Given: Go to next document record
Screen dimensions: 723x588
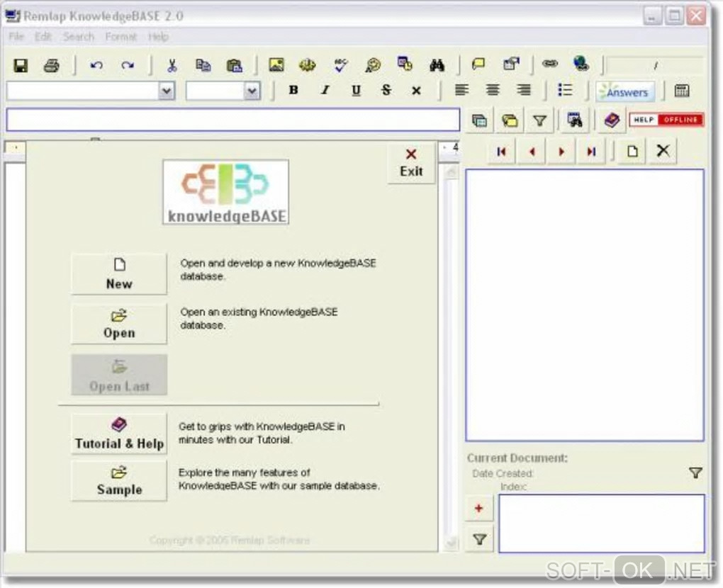Looking at the screenshot, I should (561, 151).
